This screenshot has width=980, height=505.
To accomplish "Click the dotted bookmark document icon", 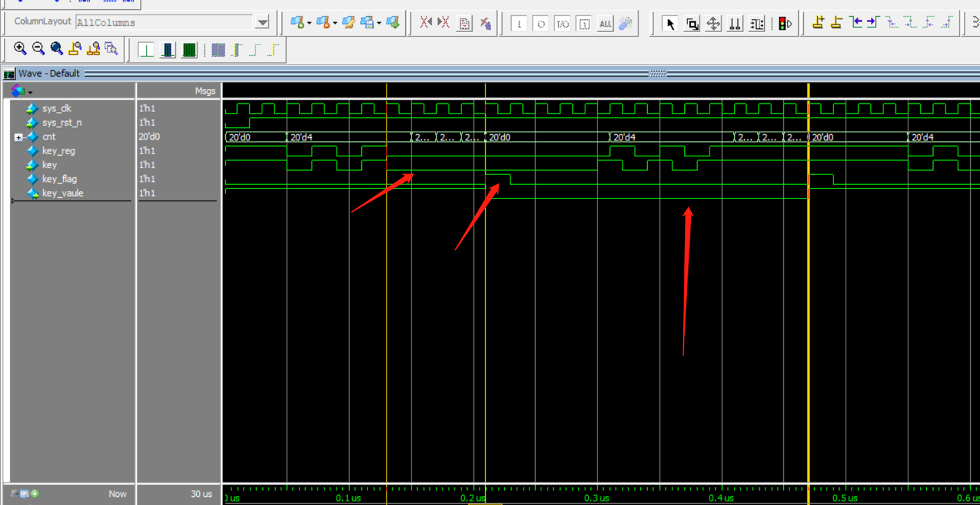I will click(464, 23).
